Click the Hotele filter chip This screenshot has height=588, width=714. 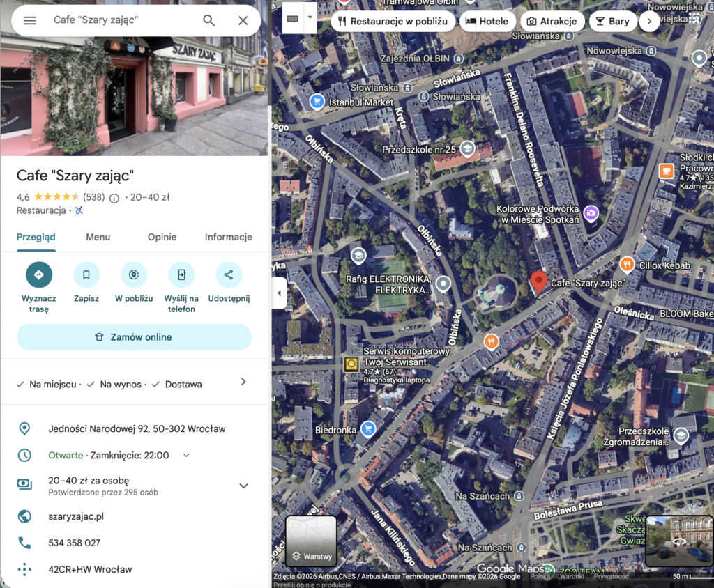[487, 22]
